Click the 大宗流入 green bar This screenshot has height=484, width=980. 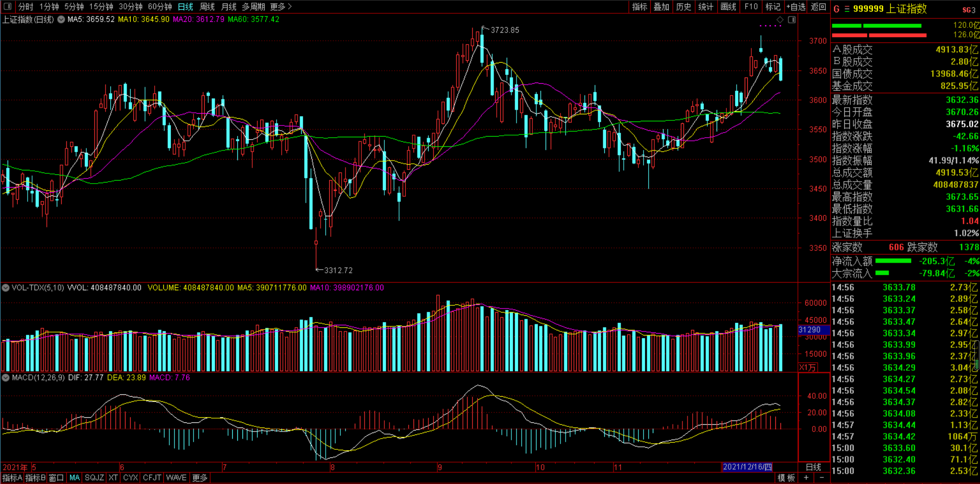click(x=882, y=273)
